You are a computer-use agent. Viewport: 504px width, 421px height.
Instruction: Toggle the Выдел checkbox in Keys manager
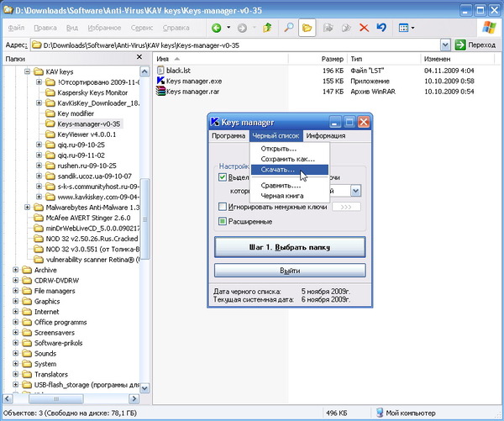222,177
